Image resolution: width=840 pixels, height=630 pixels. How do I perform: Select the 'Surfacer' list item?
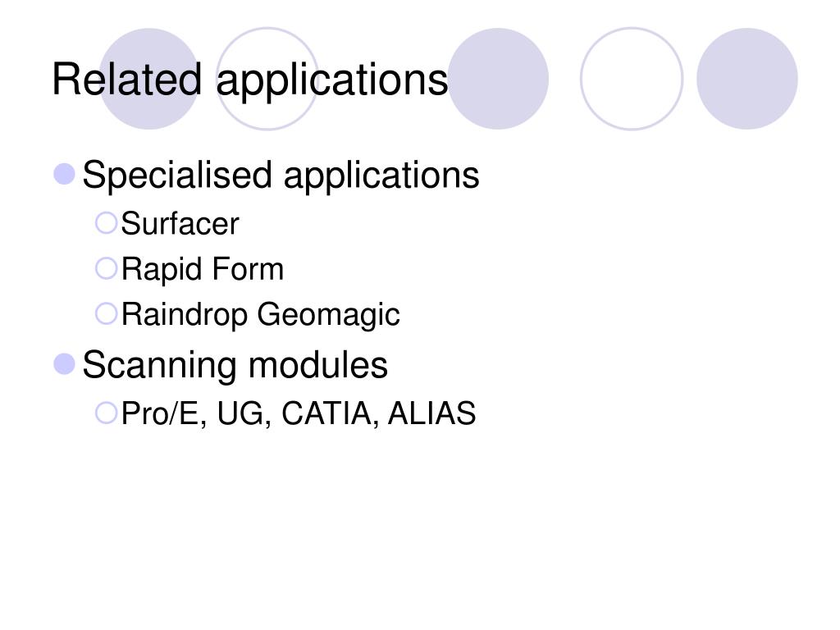180,223
